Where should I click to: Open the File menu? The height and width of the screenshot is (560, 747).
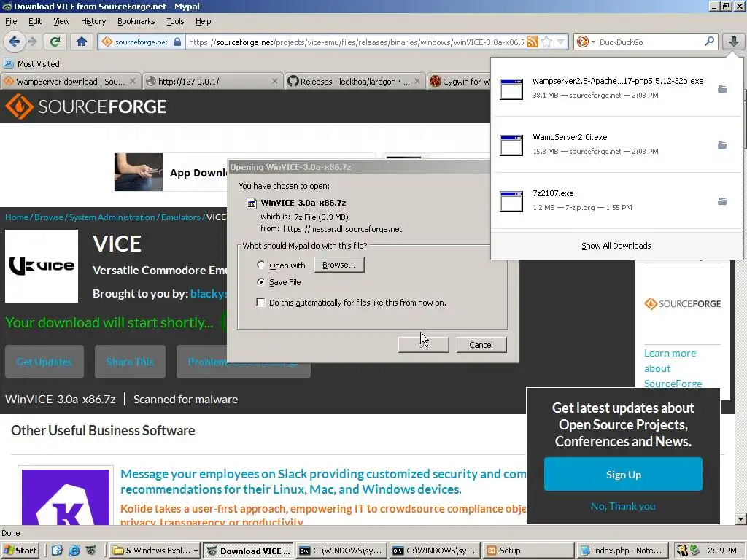11,21
